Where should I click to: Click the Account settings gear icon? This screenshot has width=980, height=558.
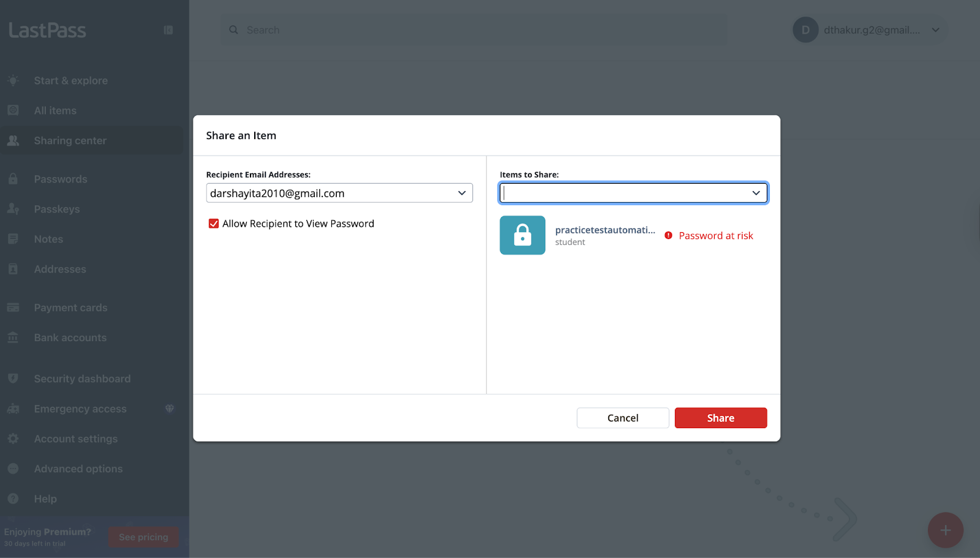pyautogui.click(x=13, y=439)
